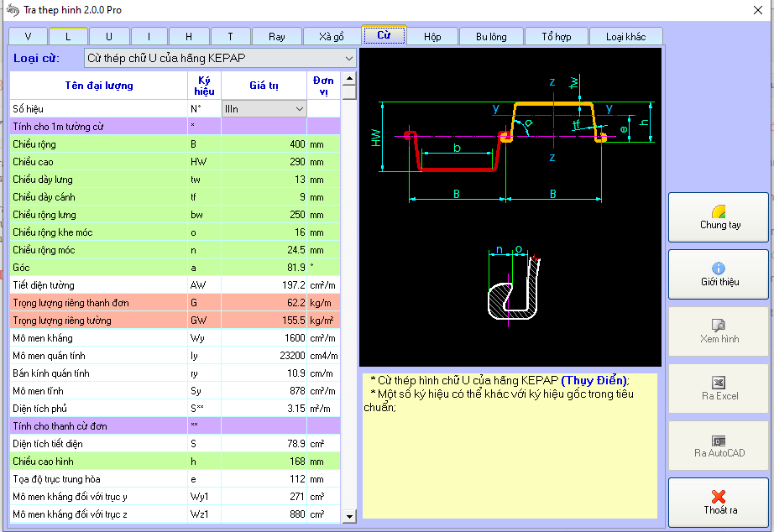Screen dimensions: 774x532
Task: Switch to the T tab
Action: (231, 37)
